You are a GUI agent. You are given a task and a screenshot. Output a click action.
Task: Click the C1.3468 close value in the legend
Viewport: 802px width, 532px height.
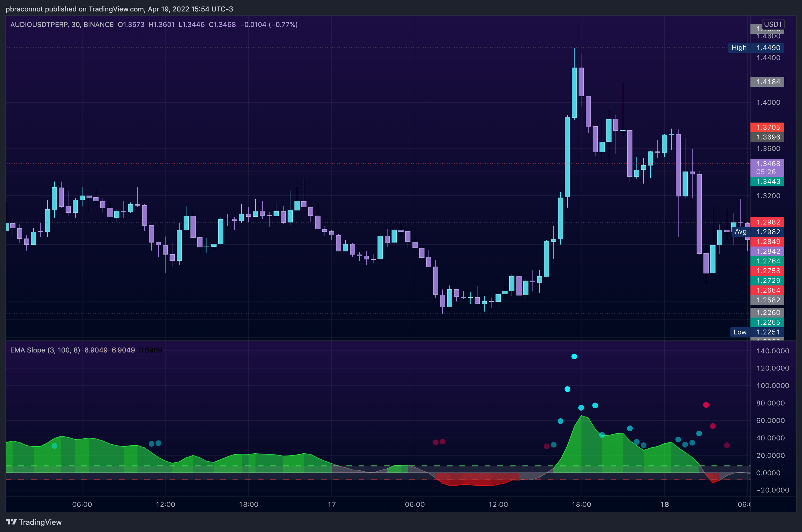(x=222, y=24)
